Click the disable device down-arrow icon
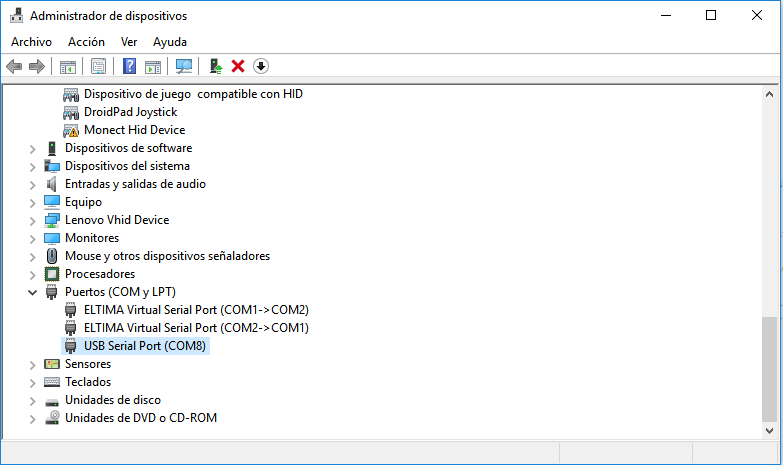The image size is (783, 465). (261, 66)
